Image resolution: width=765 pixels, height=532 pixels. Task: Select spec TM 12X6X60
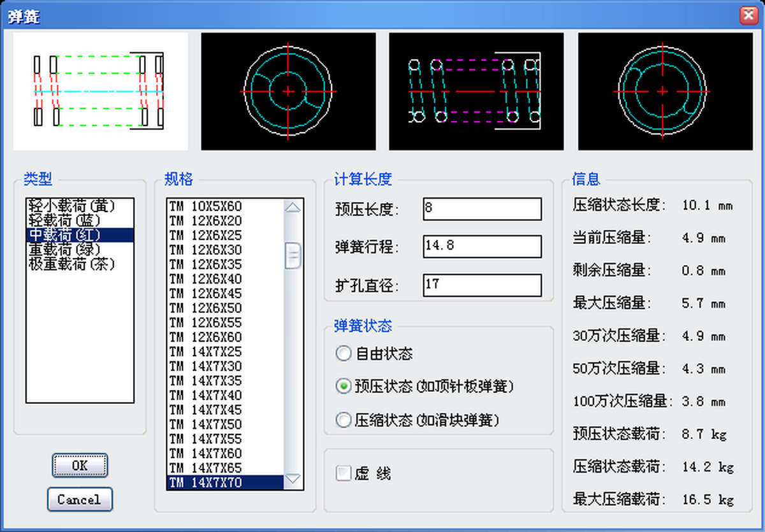point(226,337)
